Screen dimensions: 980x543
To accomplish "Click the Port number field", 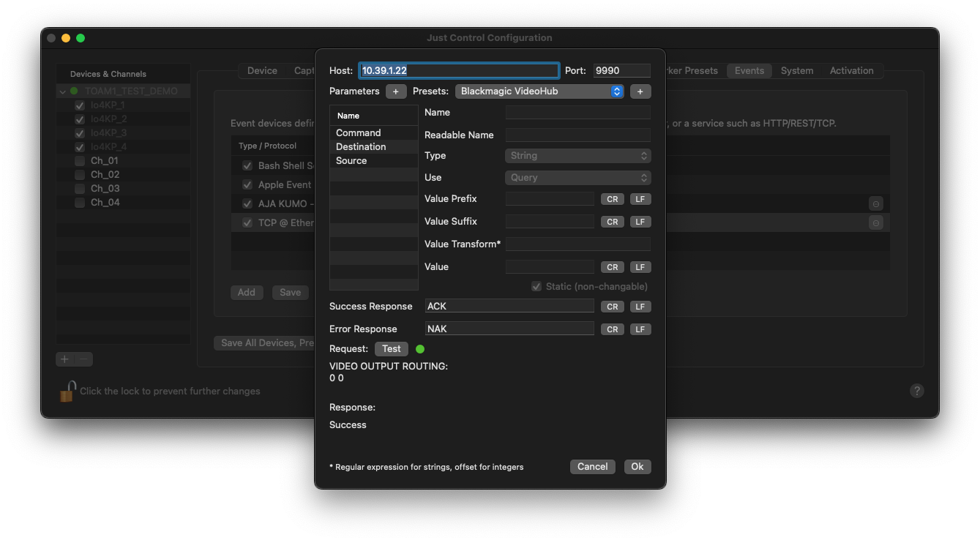I will coord(622,71).
